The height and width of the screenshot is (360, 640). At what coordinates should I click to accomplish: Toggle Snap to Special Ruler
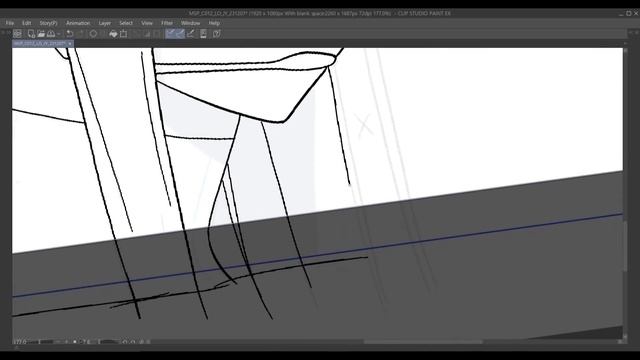[x=180, y=34]
